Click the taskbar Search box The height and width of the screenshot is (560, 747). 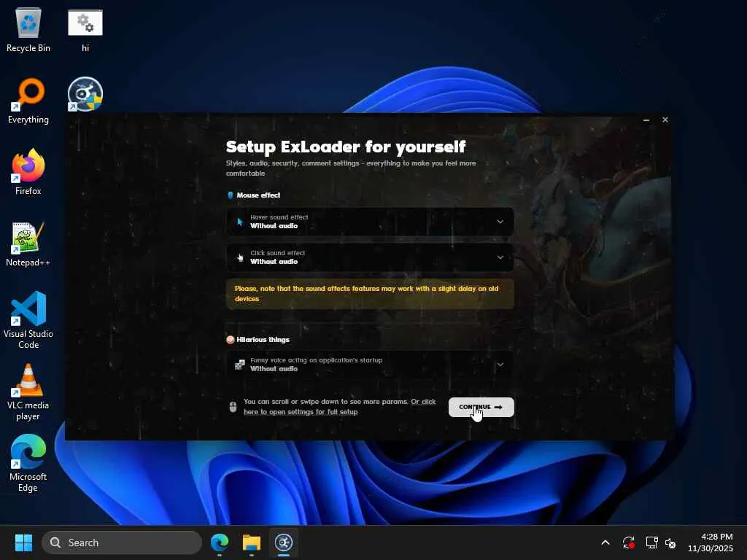[x=122, y=542]
